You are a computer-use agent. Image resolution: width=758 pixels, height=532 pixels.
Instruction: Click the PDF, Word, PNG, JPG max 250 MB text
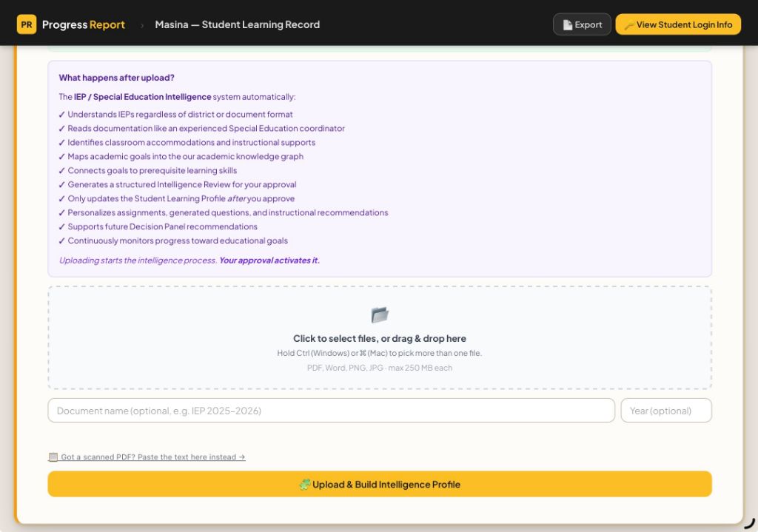pos(380,368)
